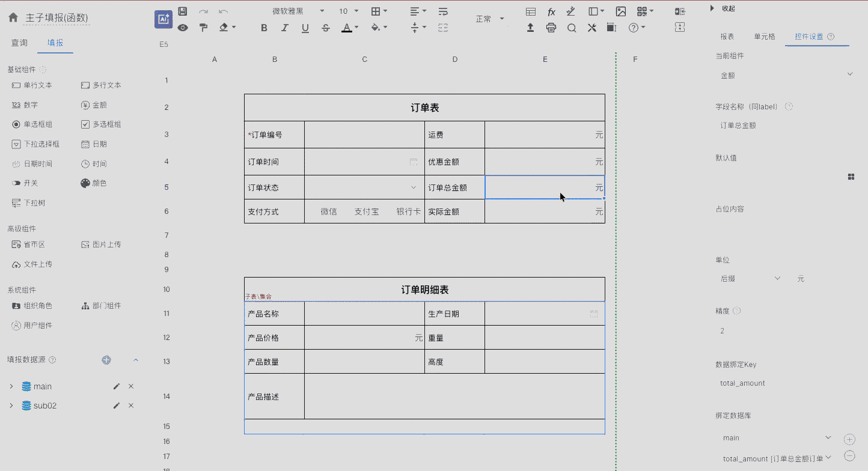The image size is (868, 471).
Task: Click the 订单编号 input cell
Action: [364, 135]
